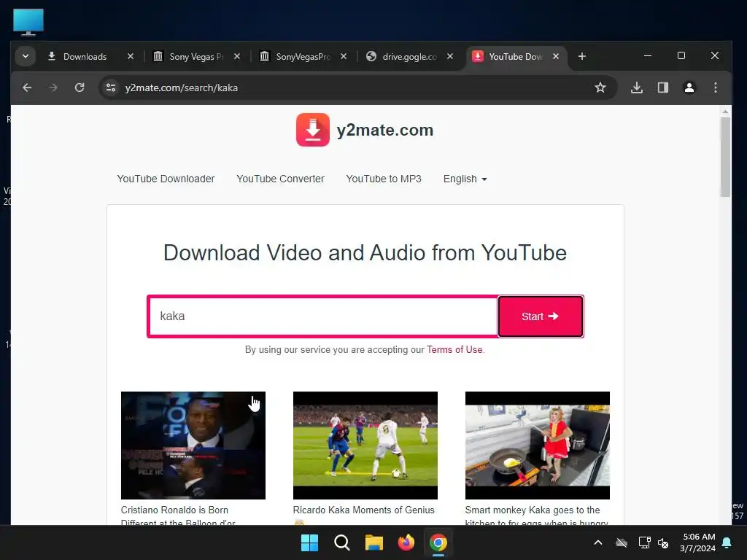Open Windows taskbar search
747x560 pixels.
coord(341,542)
